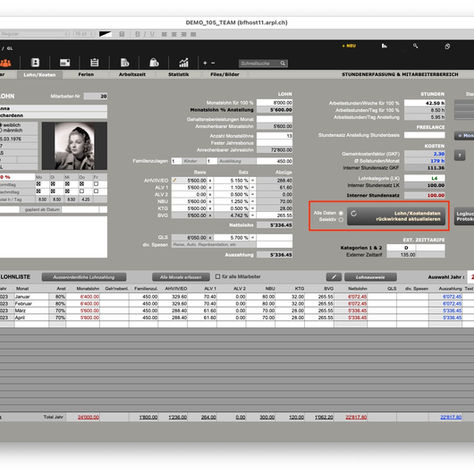Switch to the Lohn/Kosten tab
The width and height of the screenshot is (474, 474).
pyautogui.click(x=39, y=75)
